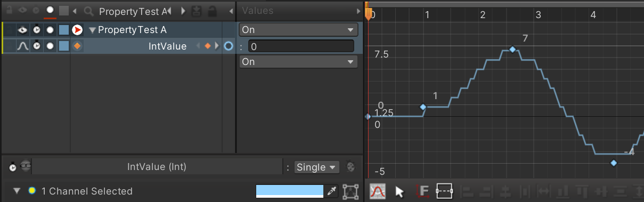
Task: Jump to next keyframe arrow on IntValue
Action: pyautogui.click(x=217, y=46)
